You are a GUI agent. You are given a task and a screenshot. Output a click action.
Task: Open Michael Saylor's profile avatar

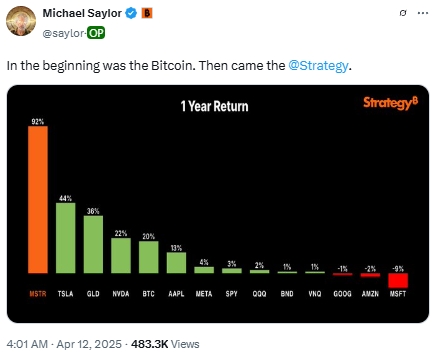click(21, 21)
